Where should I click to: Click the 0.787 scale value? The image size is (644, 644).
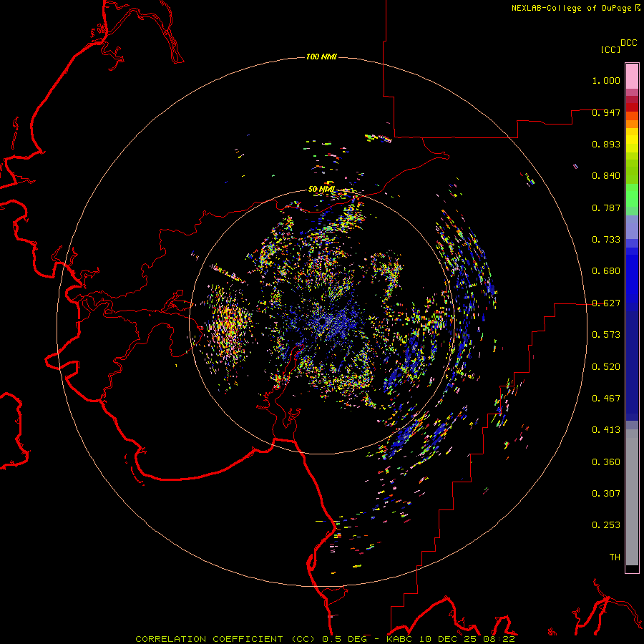point(606,208)
